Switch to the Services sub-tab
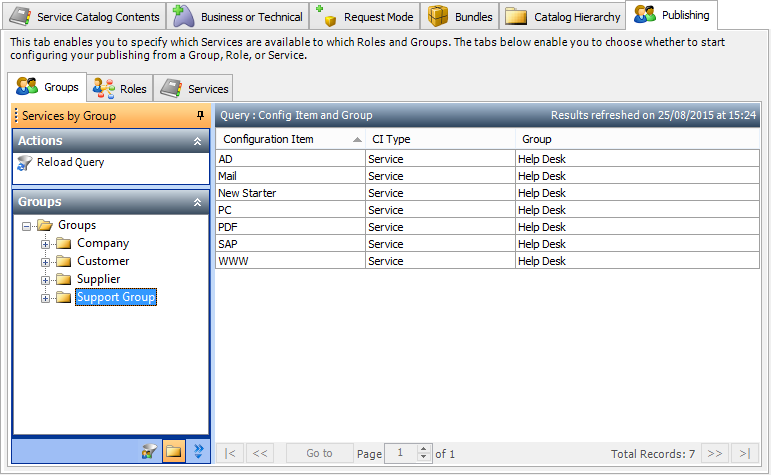Image resolution: width=771 pixels, height=475 pixels. coord(193,89)
